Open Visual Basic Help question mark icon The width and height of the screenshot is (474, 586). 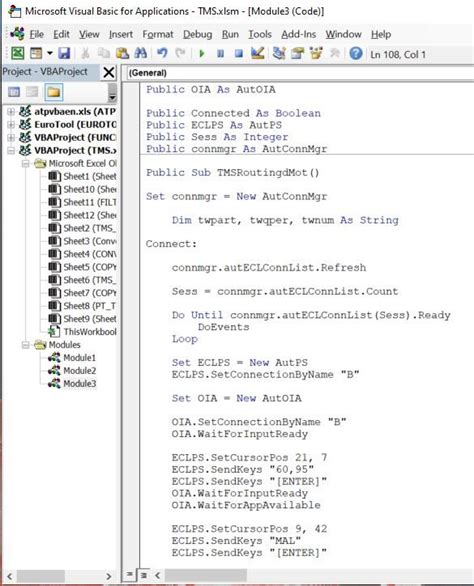[356, 53]
